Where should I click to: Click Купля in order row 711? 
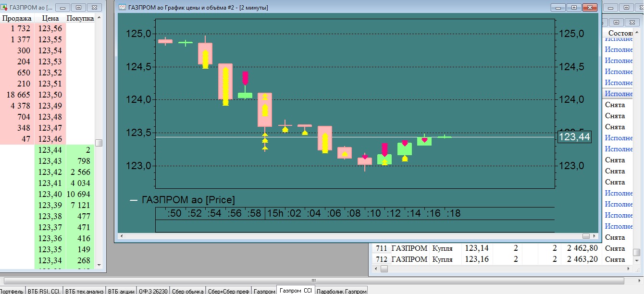[442, 248]
